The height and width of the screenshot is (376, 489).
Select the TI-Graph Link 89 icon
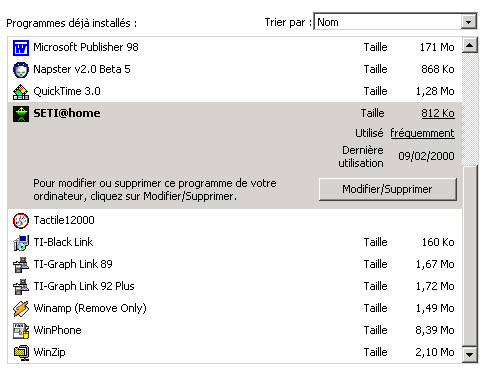click(x=21, y=265)
